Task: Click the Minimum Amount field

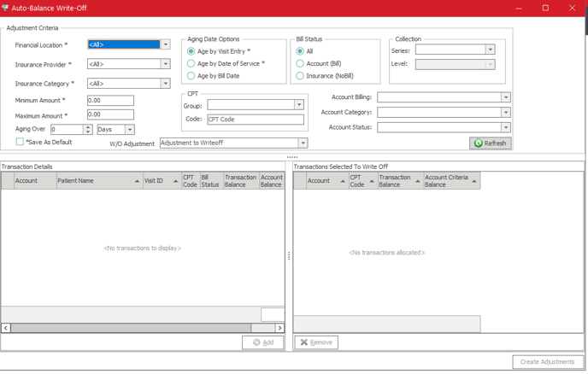Action: coord(110,101)
